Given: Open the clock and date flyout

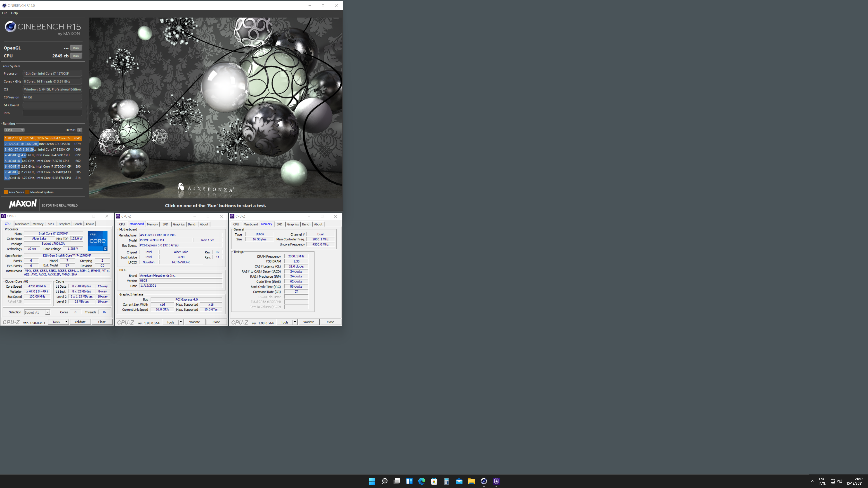Looking at the screenshot, I should 854,481.
